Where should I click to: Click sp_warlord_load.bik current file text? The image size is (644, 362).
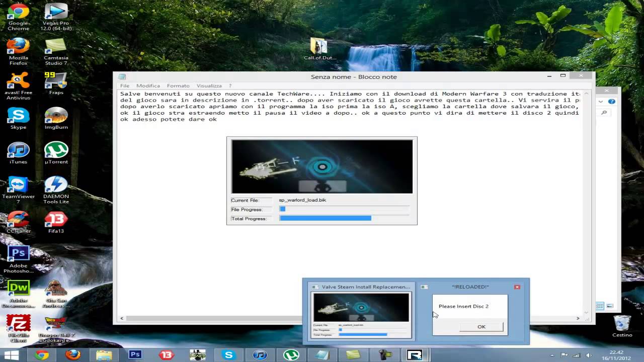point(302,200)
